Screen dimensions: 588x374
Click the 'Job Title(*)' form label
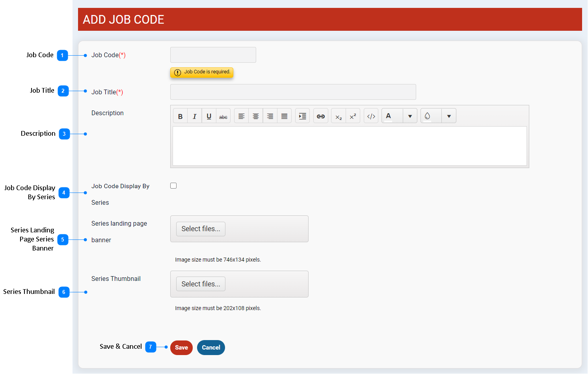pos(107,92)
